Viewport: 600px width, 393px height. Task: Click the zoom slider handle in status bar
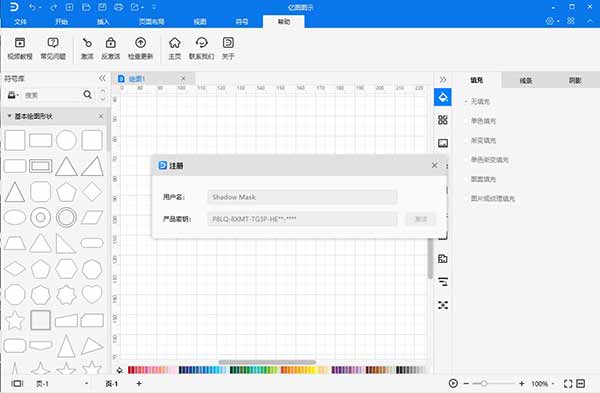pyautogui.click(x=484, y=383)
